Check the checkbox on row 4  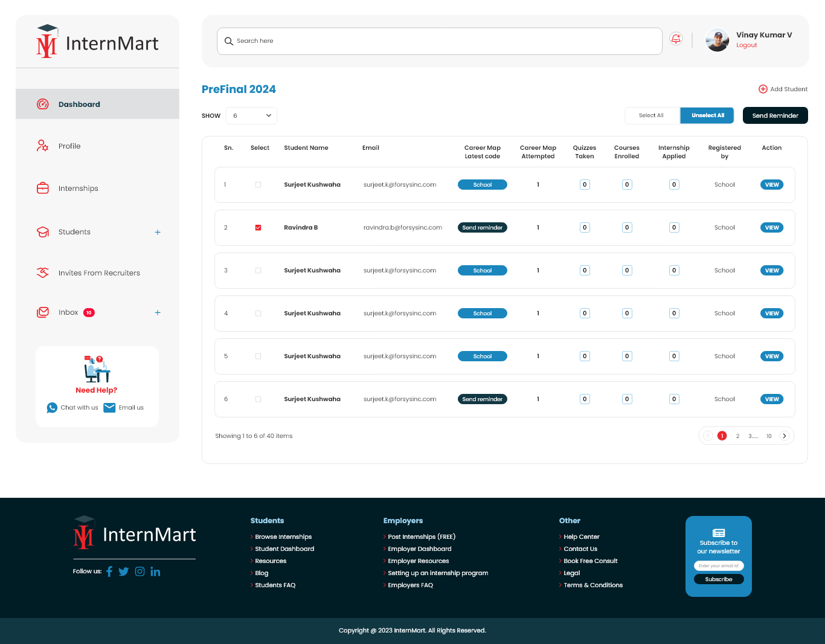click(258, 313)
